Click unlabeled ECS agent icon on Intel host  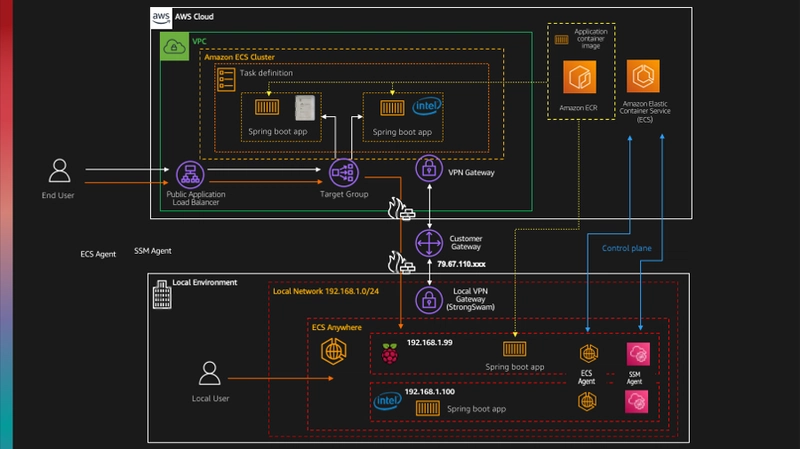(x=587, y=401)
